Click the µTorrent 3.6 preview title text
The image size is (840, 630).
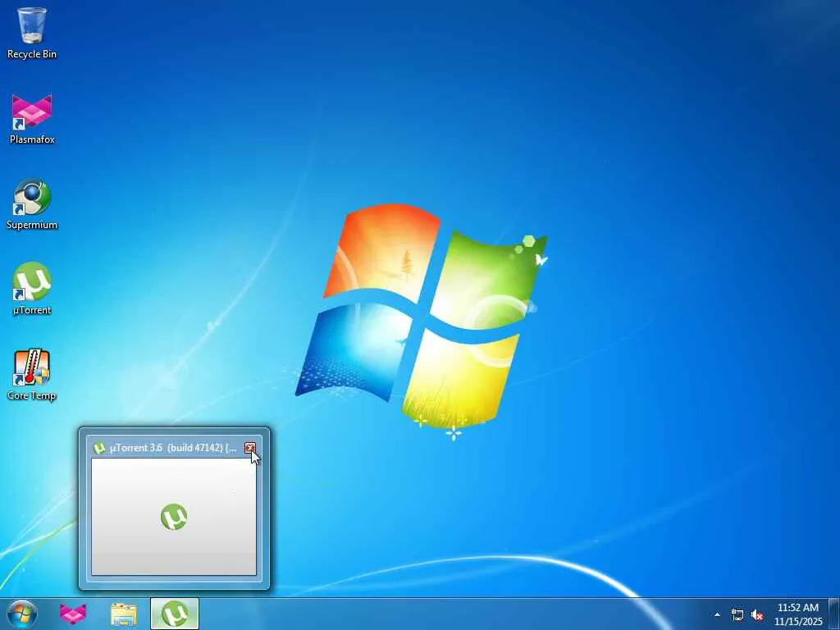coord(172,448)
